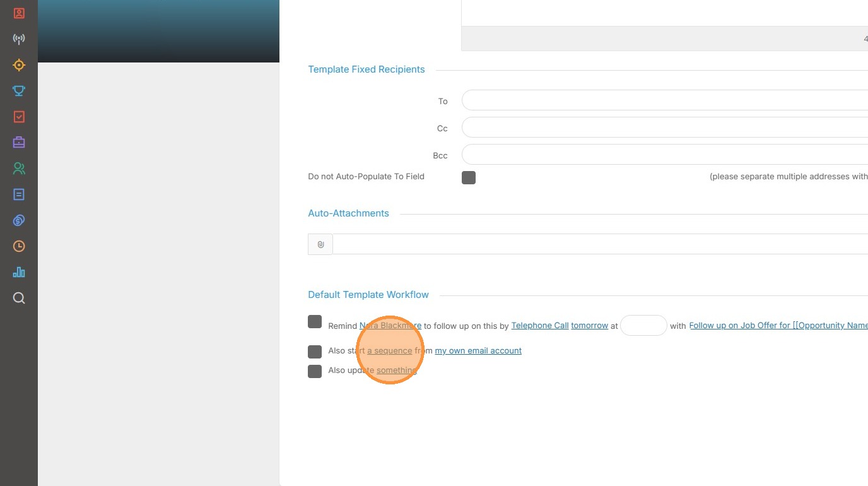The image size is (868, 486).
Task: Click the Auto-Attachments input field
Action: pos(601,244)
